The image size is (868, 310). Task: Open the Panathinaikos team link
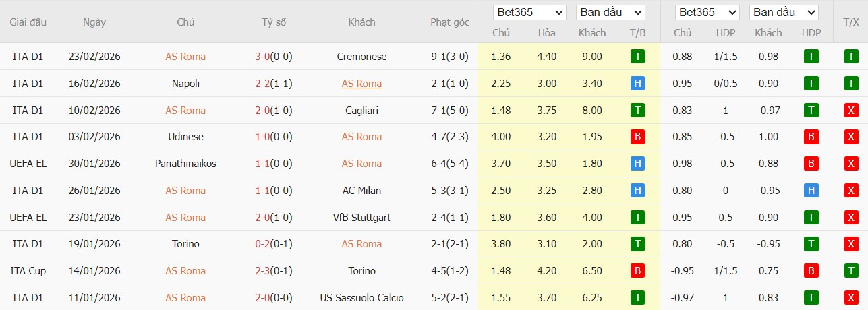click(x=185, y=164)
